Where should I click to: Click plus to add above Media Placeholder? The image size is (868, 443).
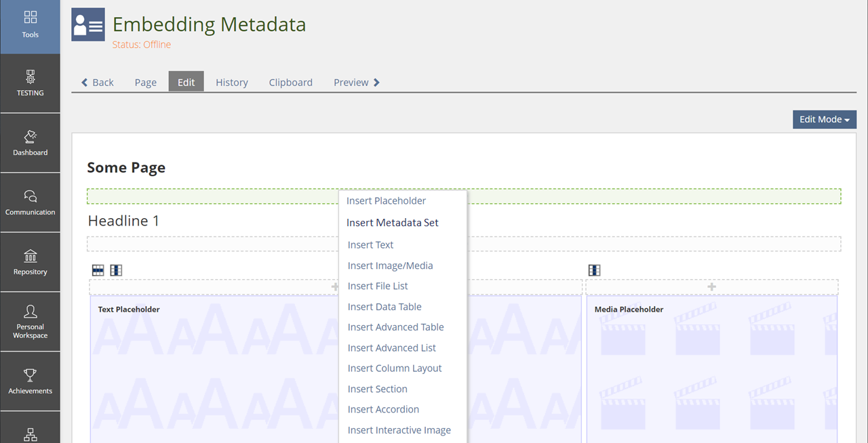[x=711, y=287]
